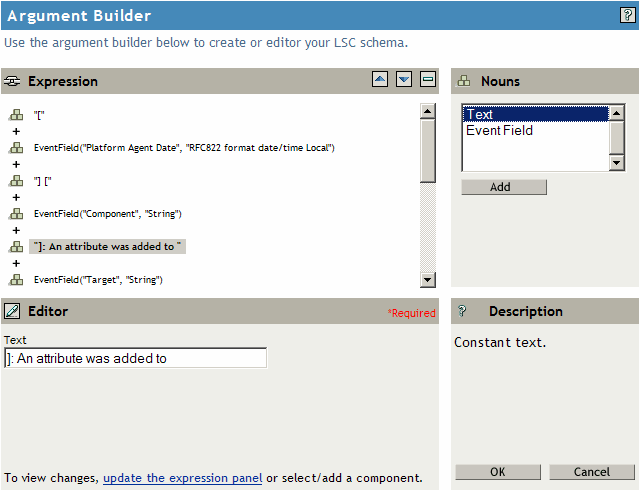The image size is (640, 490).
Task: Select EventField Target String expression
Action: pyautogui.click(x=98, y=279)
